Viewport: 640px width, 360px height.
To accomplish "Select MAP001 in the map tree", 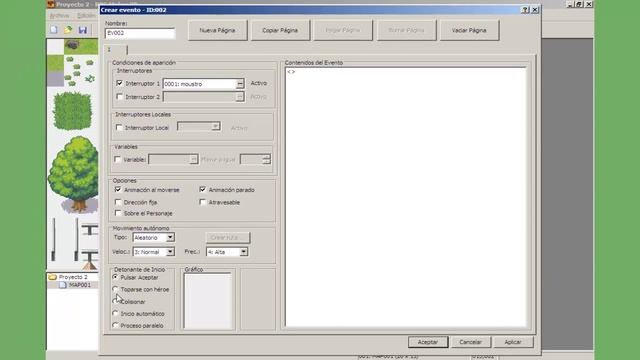I will pos(76,285).
